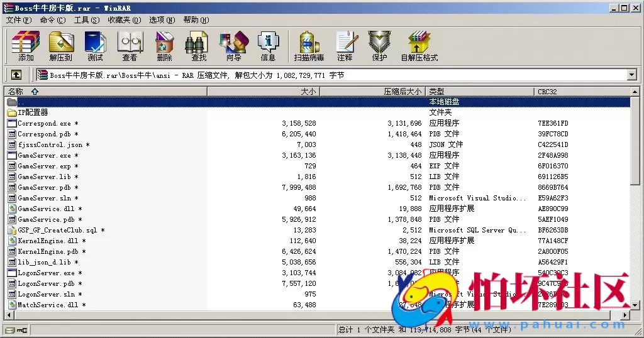Viewport: 644px width, 338px height.
Task: Sort by the 类型 column header
Action: tap(480, 92)
